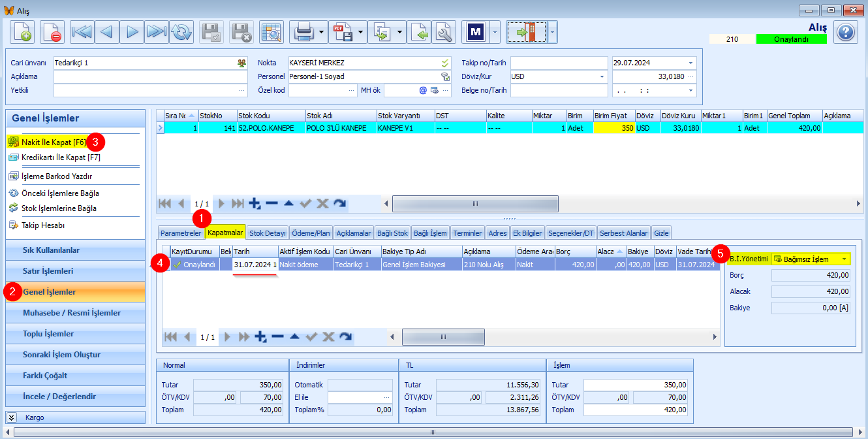Screen dimensions: 868x439
Task: Open the Döviz/Kur USD currency dropdown
Action: point(602,77)
